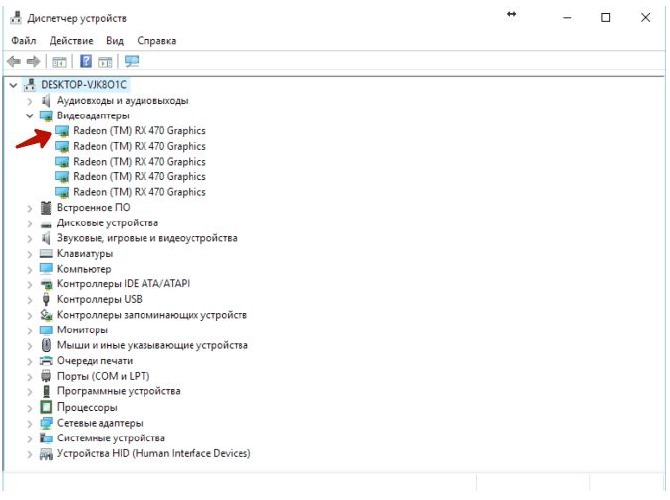The image size is (670, 500).
Task: Click the network icon beside Сетевые адаптеры
Action: [46, 423]
